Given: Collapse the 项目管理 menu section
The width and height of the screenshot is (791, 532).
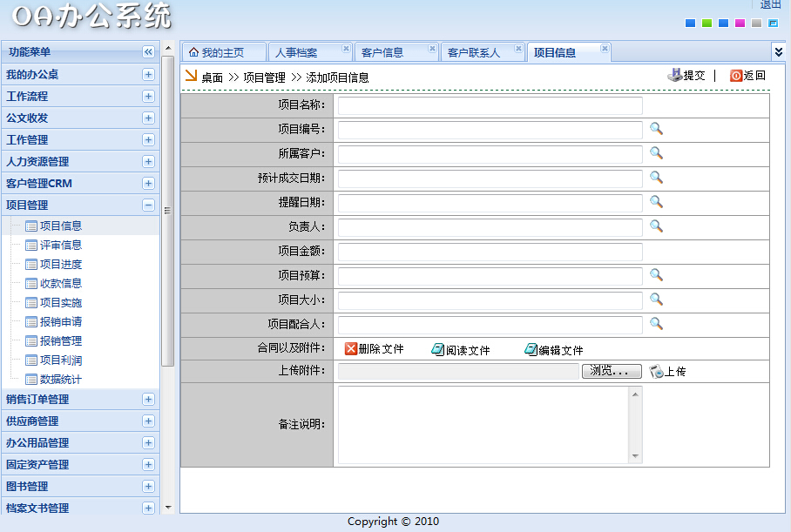Looking at the screenshot, I should pyautogui.click(x=148, y=205).
